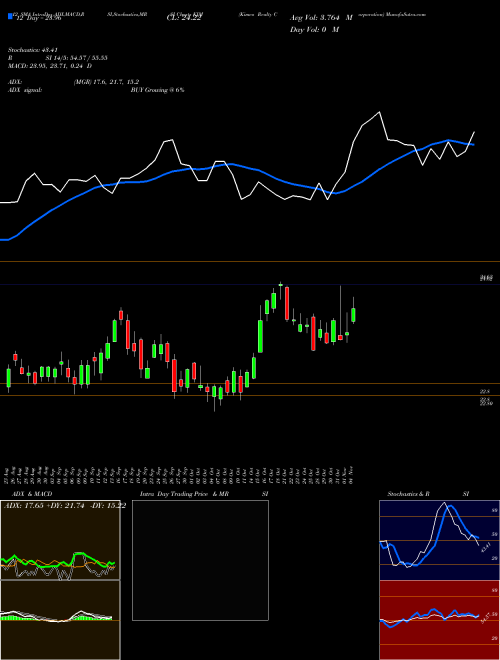The height and width of the screenshot is (660, 500).
Task: Click the 'CL: 24.22' closing price text
Action: (184, 19)
